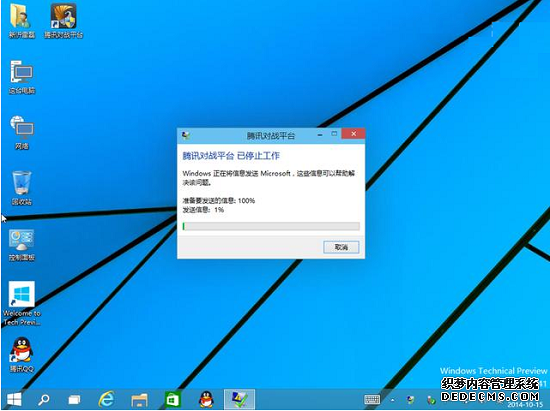
Task: Click the sending progress bar
Action: (271, 226)
